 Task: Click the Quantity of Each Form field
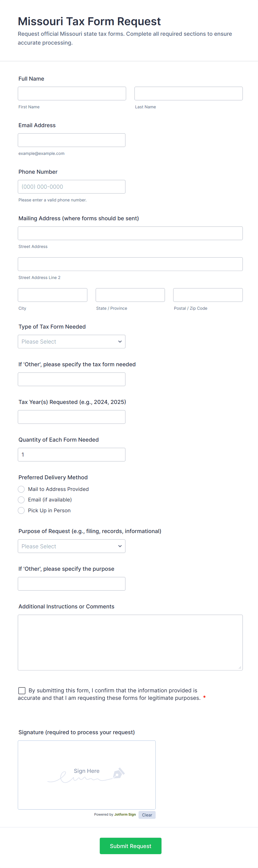point(72,455)
